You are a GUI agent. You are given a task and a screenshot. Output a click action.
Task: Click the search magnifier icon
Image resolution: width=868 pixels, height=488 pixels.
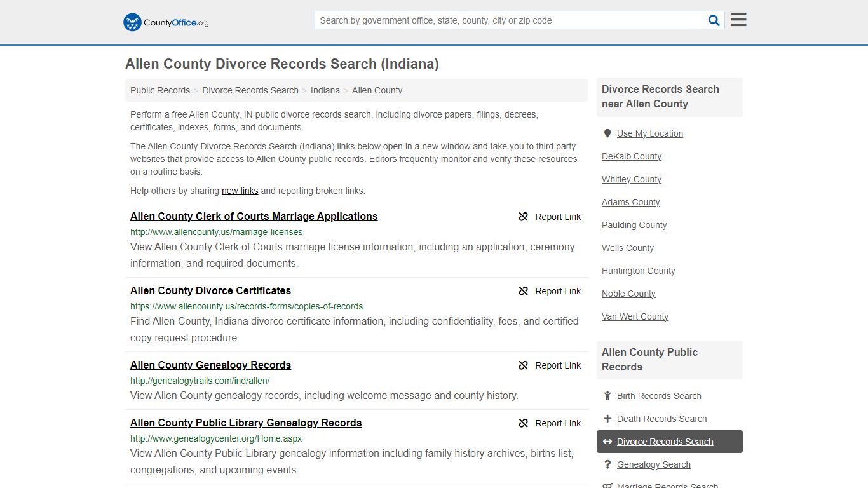coord(714,20)
